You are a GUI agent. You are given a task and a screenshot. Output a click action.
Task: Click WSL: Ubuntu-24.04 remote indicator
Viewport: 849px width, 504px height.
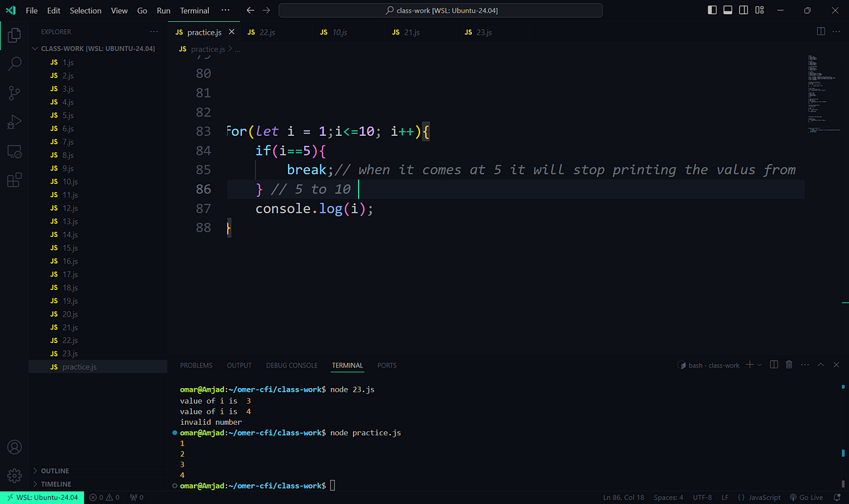click(x=42, y=498)
